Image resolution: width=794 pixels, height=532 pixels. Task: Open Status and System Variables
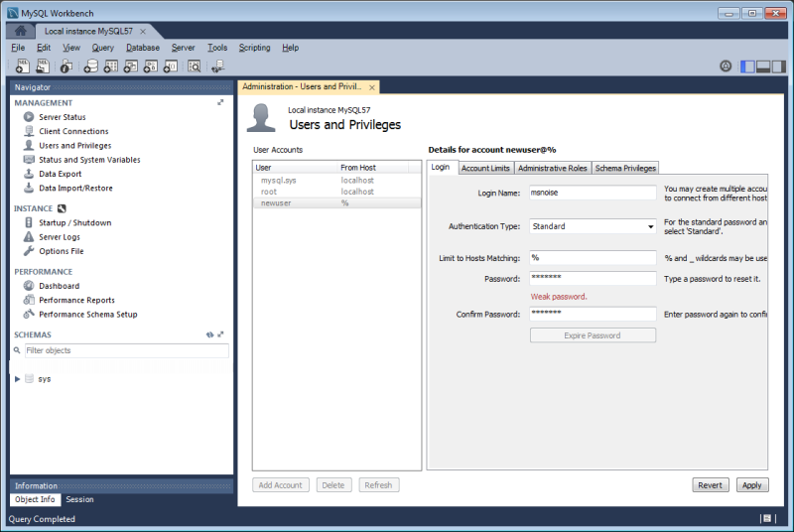coord(89,160)
